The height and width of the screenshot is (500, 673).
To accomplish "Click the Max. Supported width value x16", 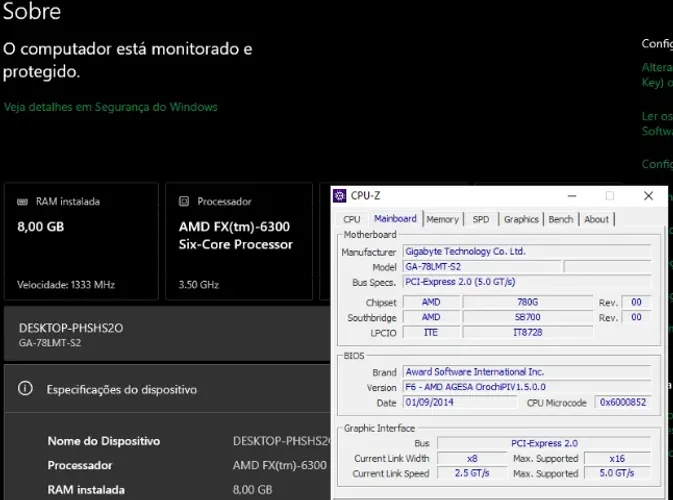I will pyautogui.click(x=617, y=458).
